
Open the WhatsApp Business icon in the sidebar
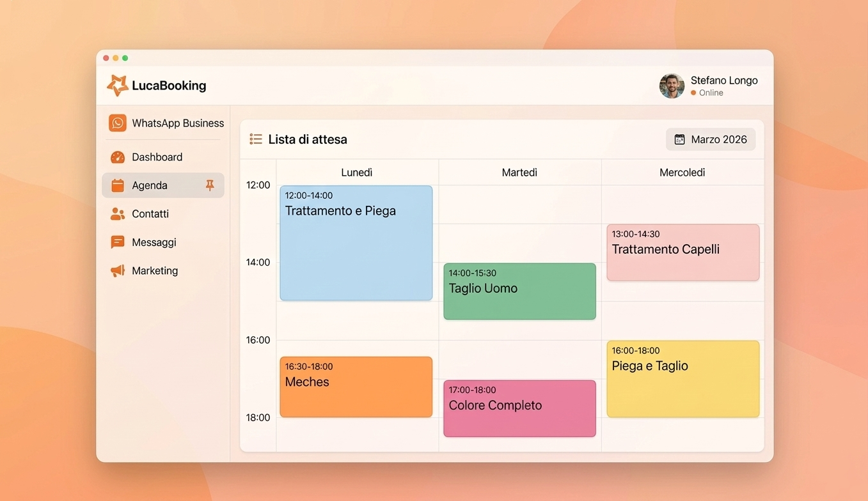[118, 123]
